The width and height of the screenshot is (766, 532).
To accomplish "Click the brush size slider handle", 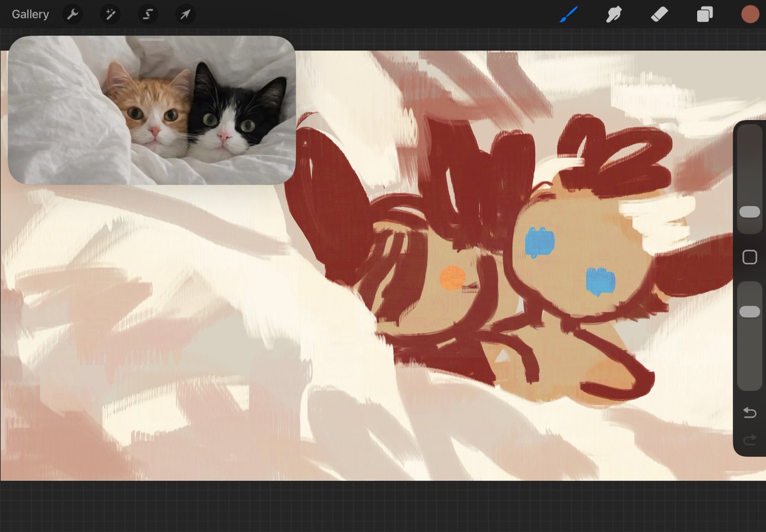I will tap(749, 212).
